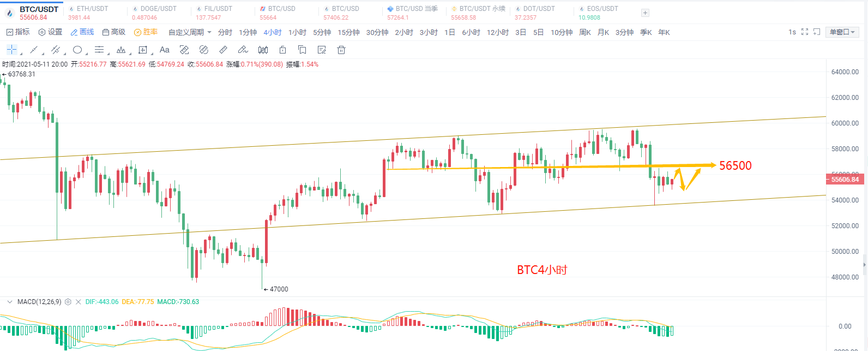
Task: Expand the 单窗口 window layout dropdown
Action: (x=842, y=32)
